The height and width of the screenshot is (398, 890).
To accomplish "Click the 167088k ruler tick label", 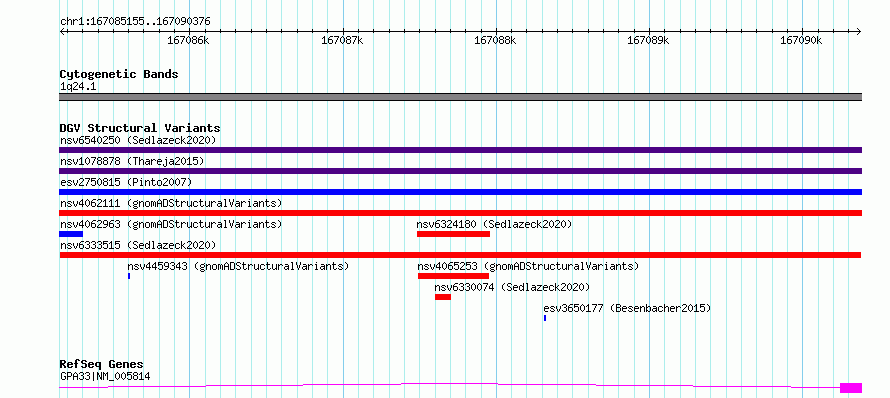I will [496, 41].
